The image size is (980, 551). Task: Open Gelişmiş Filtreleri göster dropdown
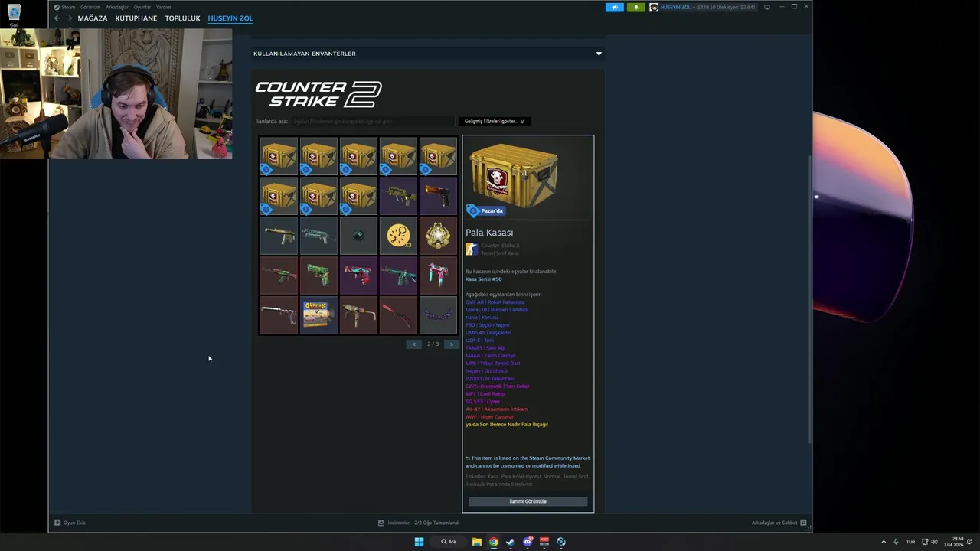[495, 121]
